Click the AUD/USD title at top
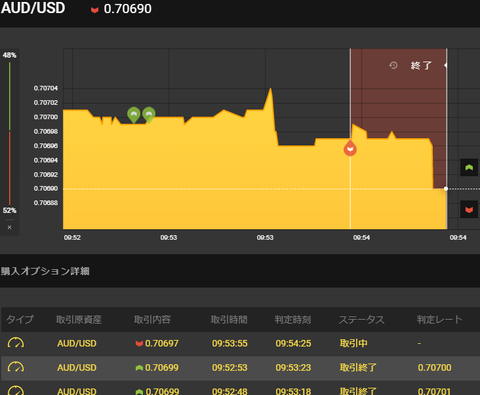The height and width of the screenshot is (395, 480). 33,8
